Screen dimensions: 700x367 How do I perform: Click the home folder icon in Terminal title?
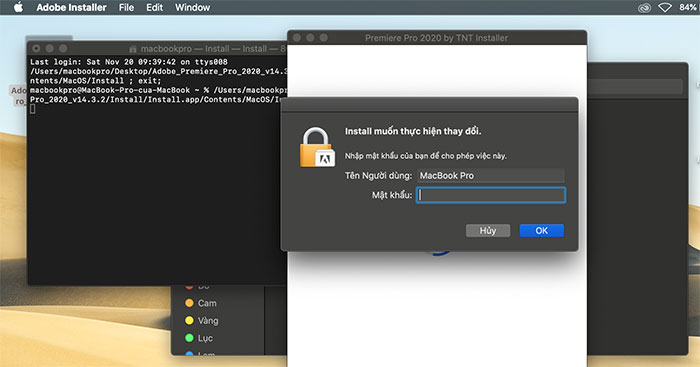133,49
